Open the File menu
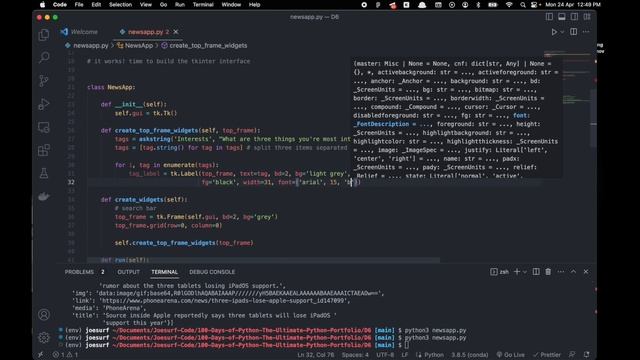The width and height of the screenshot is (640, 360). coord(79,5)
